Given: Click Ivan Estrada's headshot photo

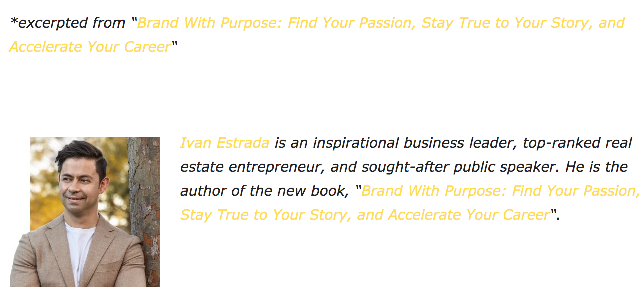Looking at the screenshot, I should [x=80, y=200].
